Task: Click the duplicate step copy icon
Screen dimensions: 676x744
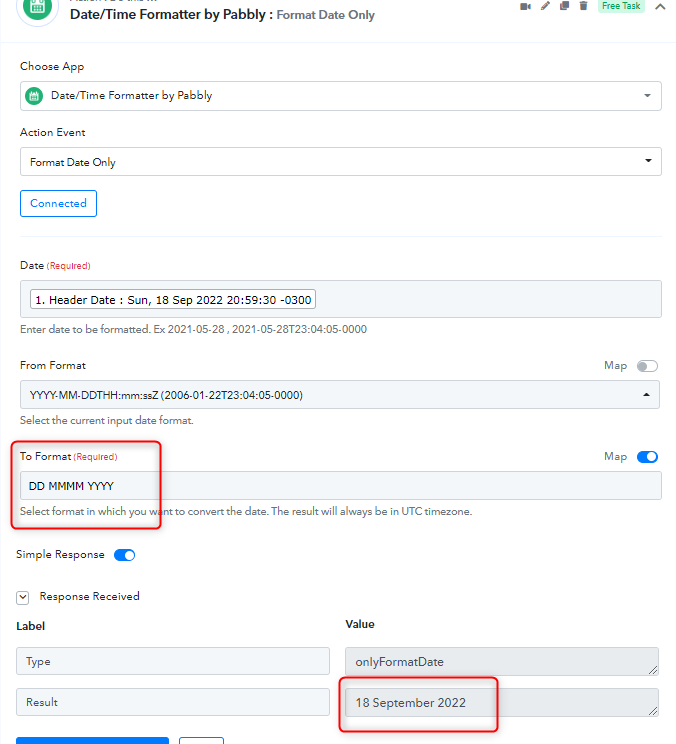Action: [x=564, y=6]
